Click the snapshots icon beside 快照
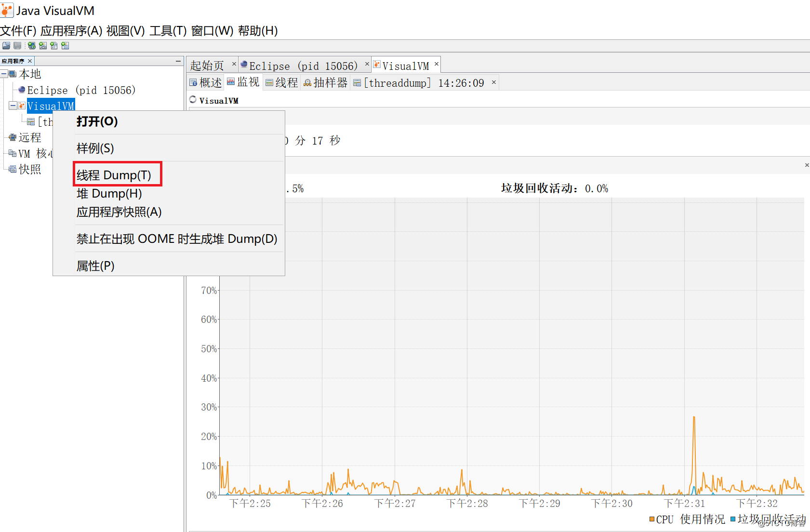 click(13, 169)
